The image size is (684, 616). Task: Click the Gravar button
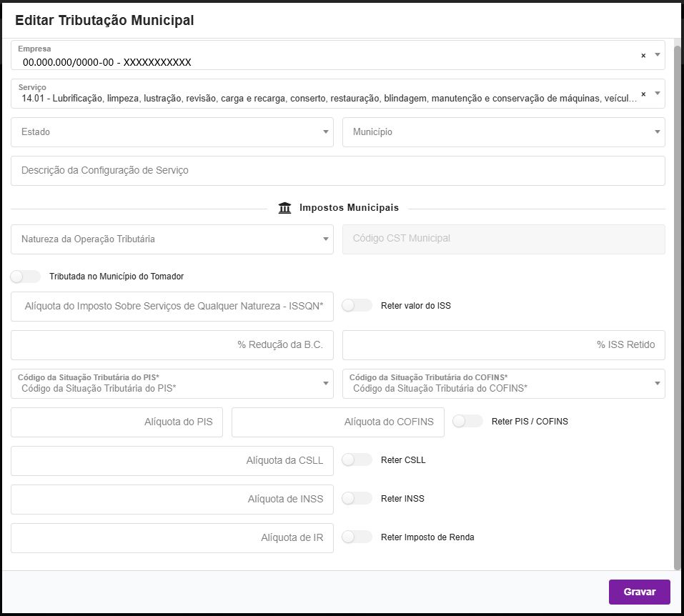click(x=639, y=592)
